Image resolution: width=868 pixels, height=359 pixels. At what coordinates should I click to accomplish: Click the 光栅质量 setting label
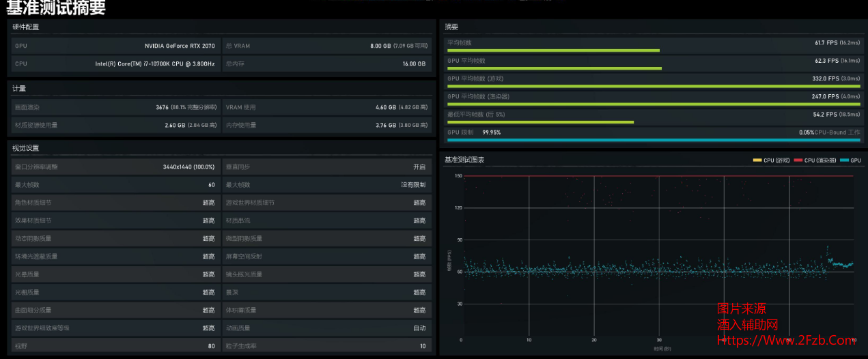click(x=27, y=292)
